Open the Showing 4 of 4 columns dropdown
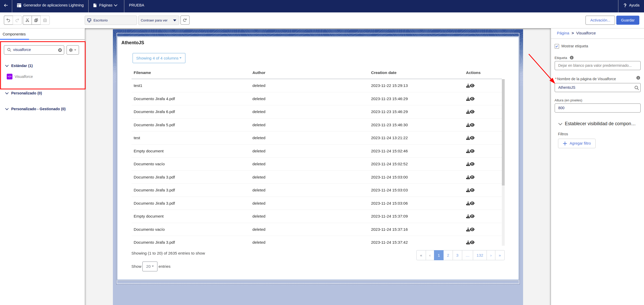The width and height of the screenshot is (644, 305). [x=159, y=58]
